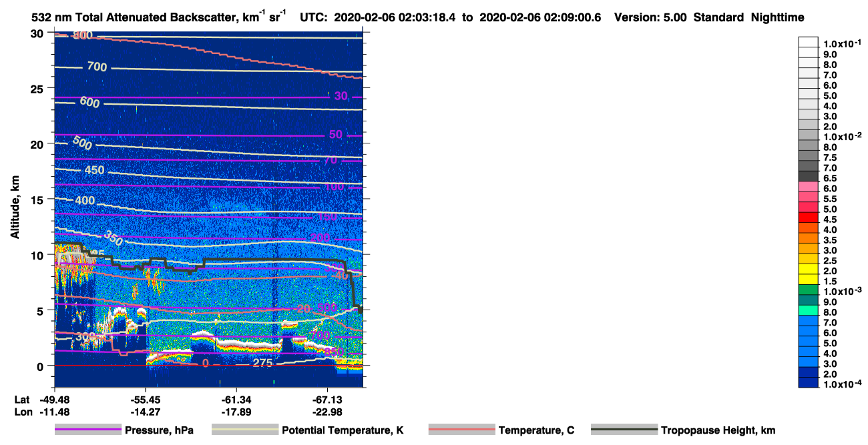Click the longitude value -17.89

coord(236,411)
